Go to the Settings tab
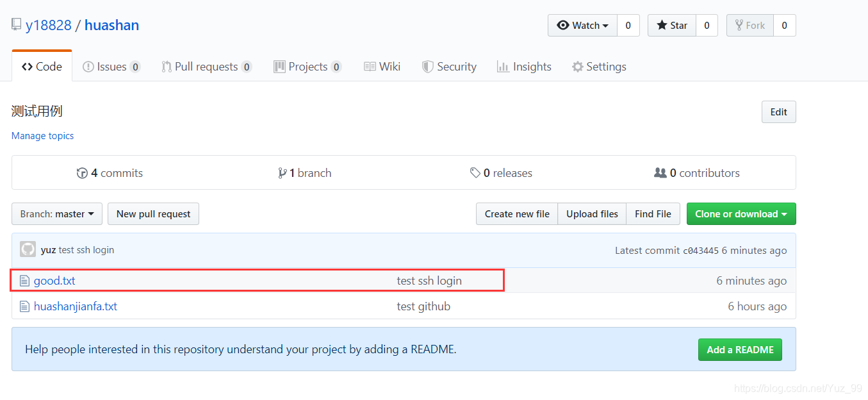The width and height of the screenshot is (868, 400). (x=599, y=67)
